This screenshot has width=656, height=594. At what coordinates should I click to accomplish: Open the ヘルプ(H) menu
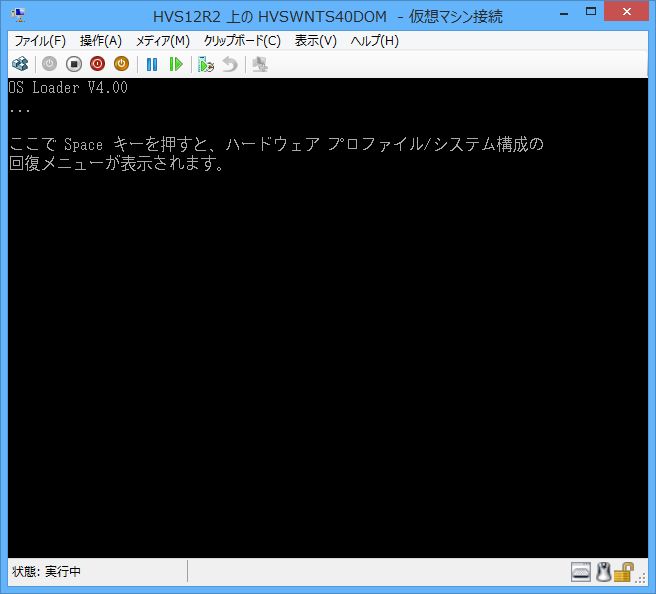coord(374,41)
